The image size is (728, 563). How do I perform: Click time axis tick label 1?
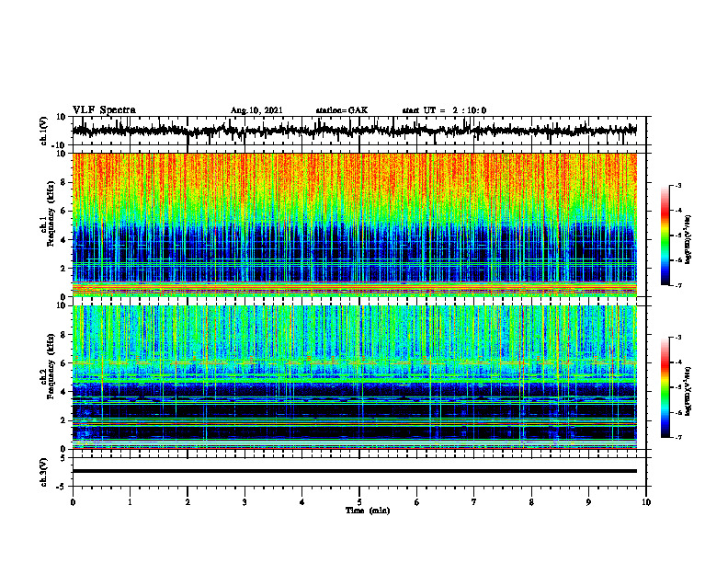click(x=130, y=502)
